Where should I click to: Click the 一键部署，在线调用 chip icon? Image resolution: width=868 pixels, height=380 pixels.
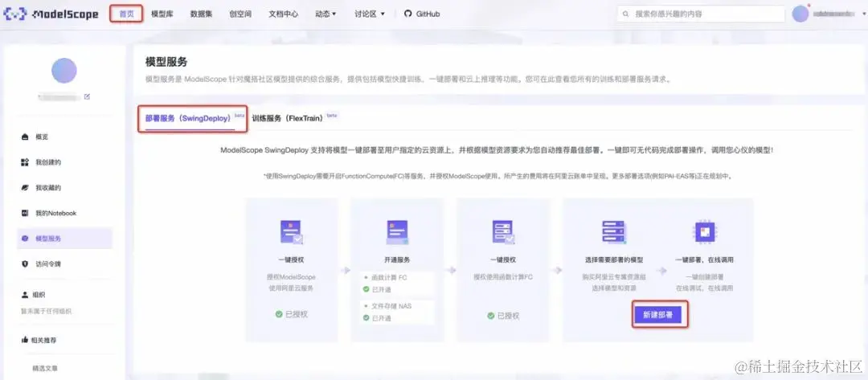coord(704,231)
